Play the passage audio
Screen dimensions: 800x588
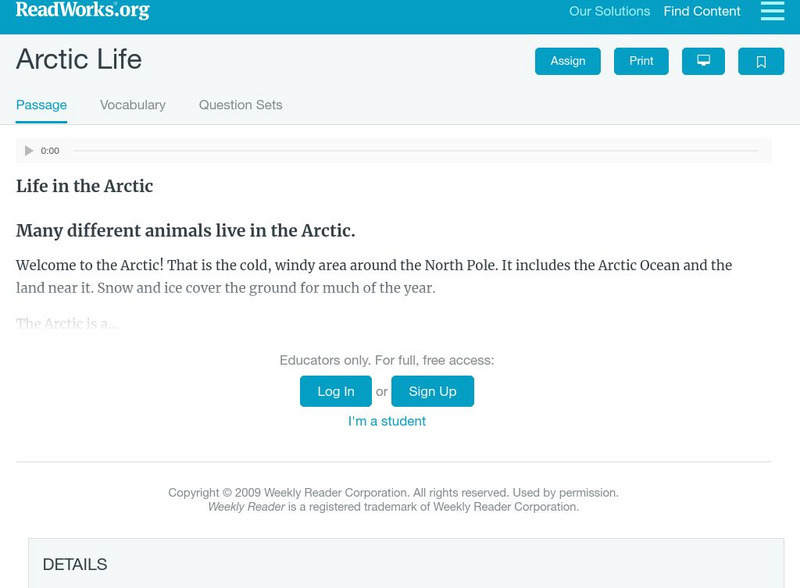click(29, 151)
